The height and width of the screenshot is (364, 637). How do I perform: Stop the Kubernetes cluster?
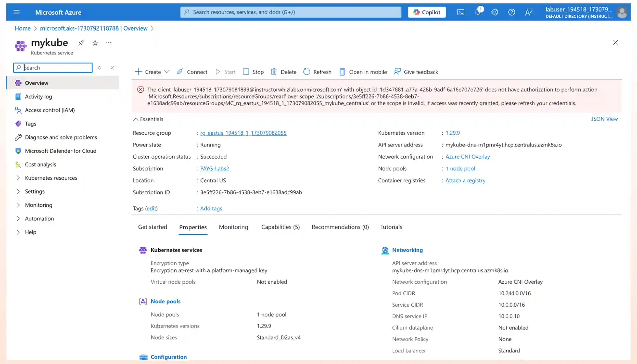click(x=253, y=72)
